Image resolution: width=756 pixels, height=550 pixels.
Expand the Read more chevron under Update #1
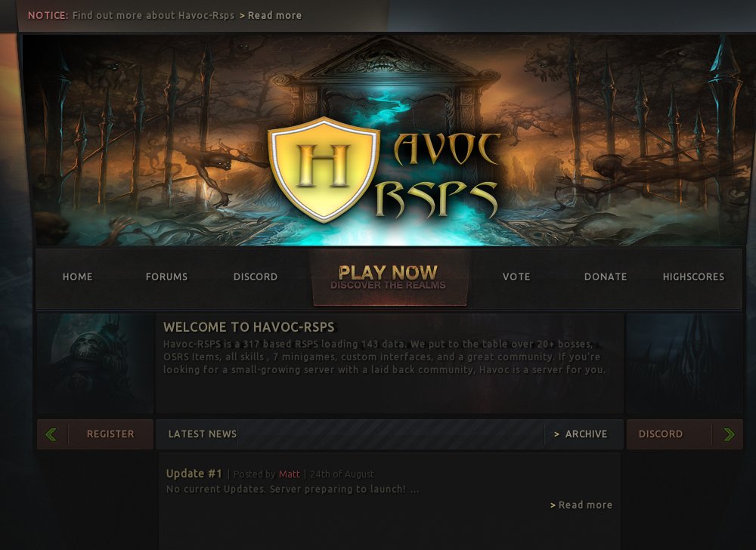click(x=581, y=505)
